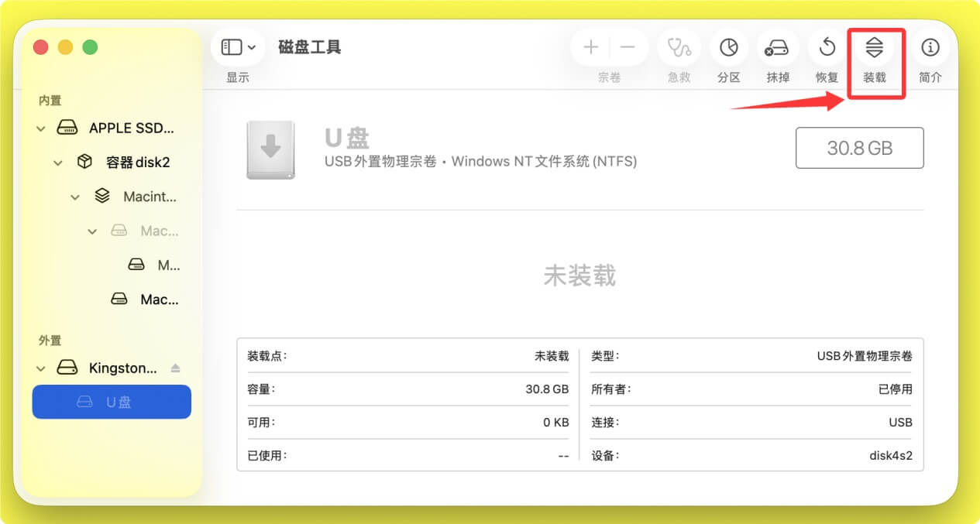The image size is (980, 524).
Task: Collapse the Kingston drive in the sidebar
Action: tap(40, 368)
